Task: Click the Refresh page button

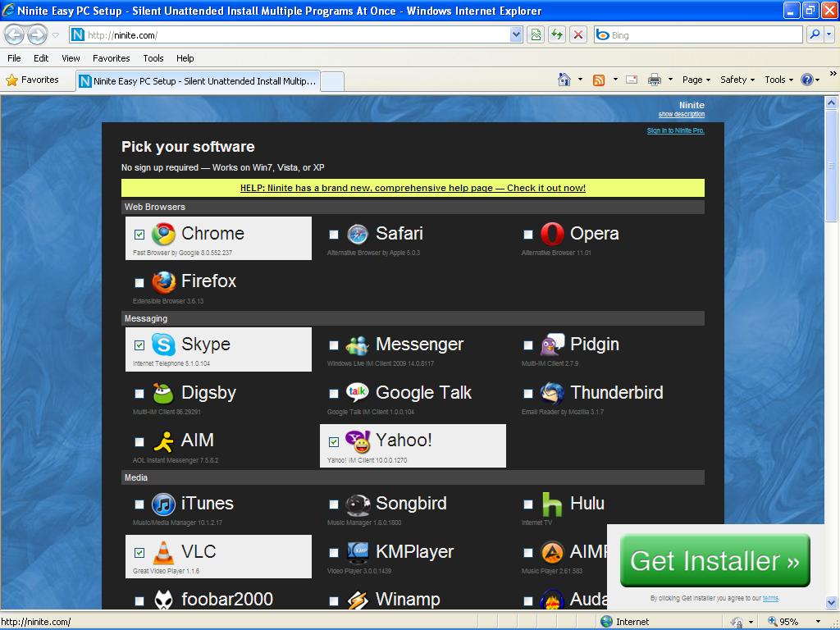Action: point(557,34)
